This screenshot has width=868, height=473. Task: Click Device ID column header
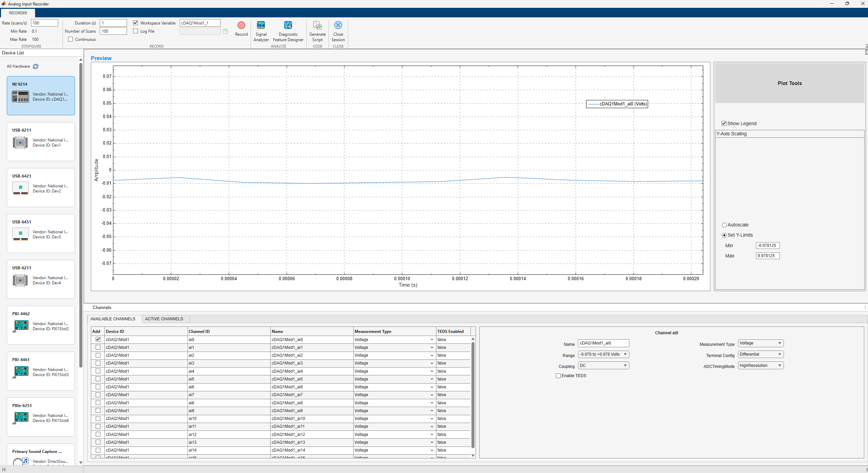pyautogui.click(x=146, y=332)
